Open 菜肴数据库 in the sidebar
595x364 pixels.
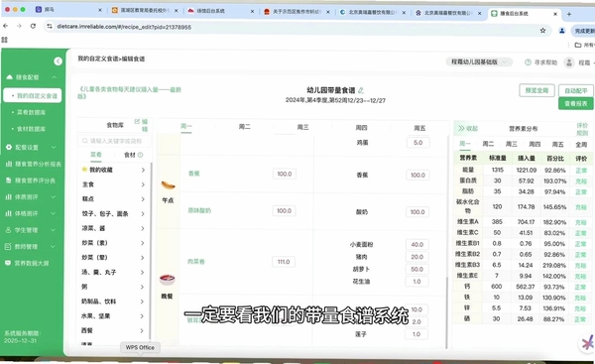[31, 112]
